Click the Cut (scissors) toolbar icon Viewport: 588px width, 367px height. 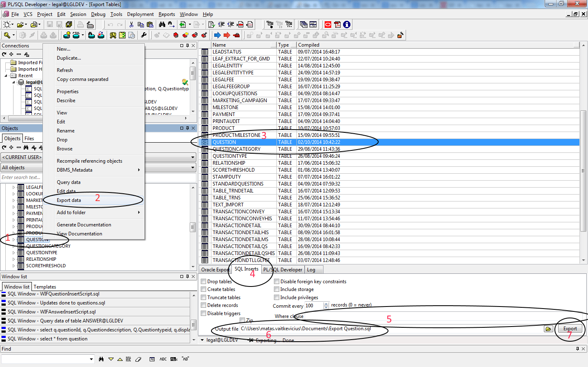(131, 24)
